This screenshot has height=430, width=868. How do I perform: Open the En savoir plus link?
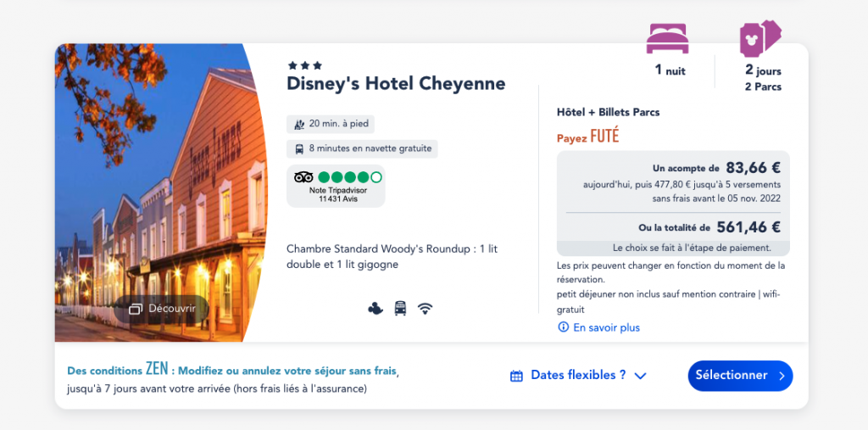(x=606, y=327)
